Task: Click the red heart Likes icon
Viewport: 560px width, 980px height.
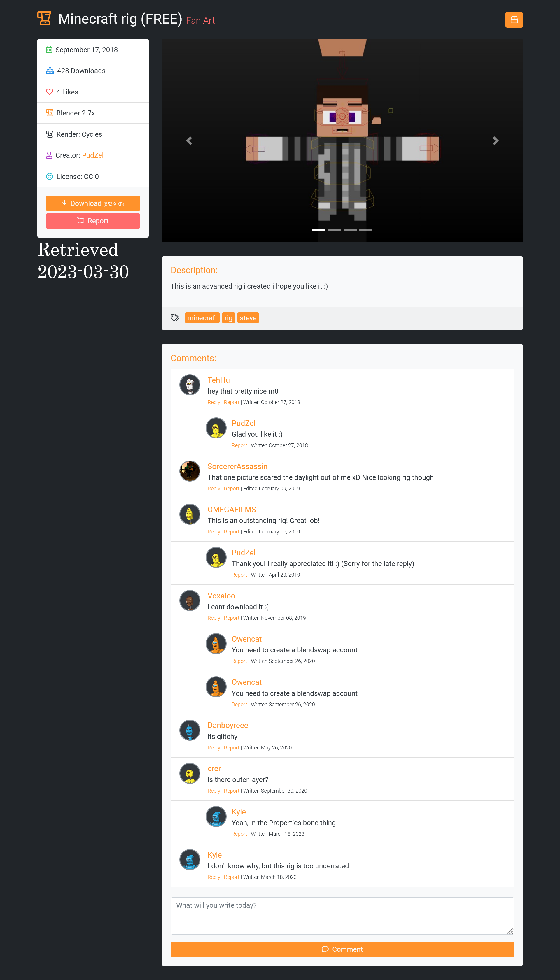Action: tap(50, 92)
